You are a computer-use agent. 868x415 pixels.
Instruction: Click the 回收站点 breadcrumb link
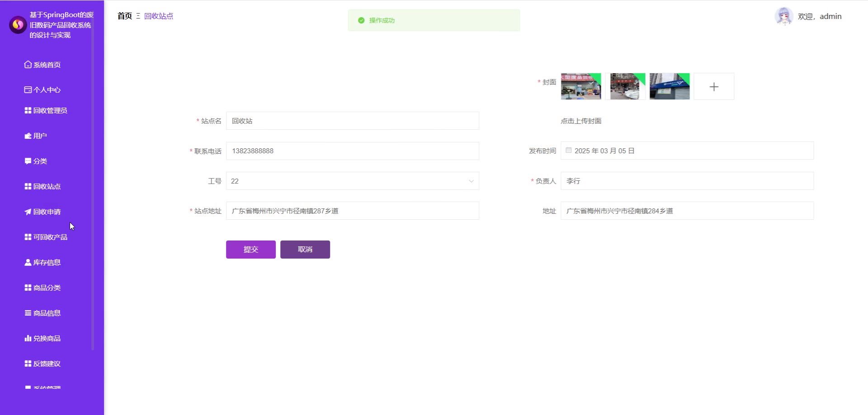coord(159,16)
